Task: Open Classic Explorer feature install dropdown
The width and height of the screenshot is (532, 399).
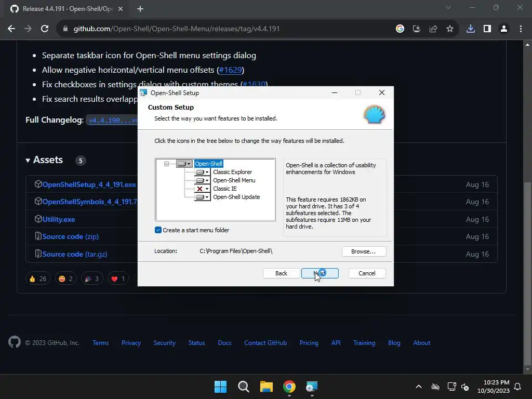Action: click(202, 172)
